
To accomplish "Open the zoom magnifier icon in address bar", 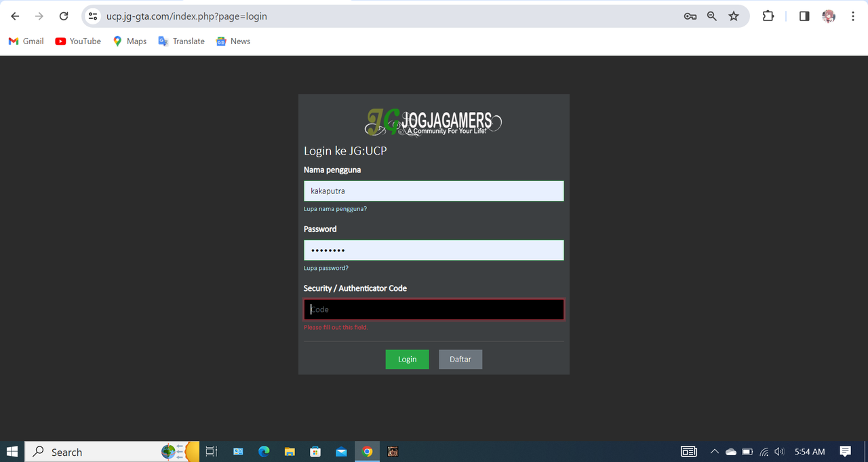I will (712, 16).
